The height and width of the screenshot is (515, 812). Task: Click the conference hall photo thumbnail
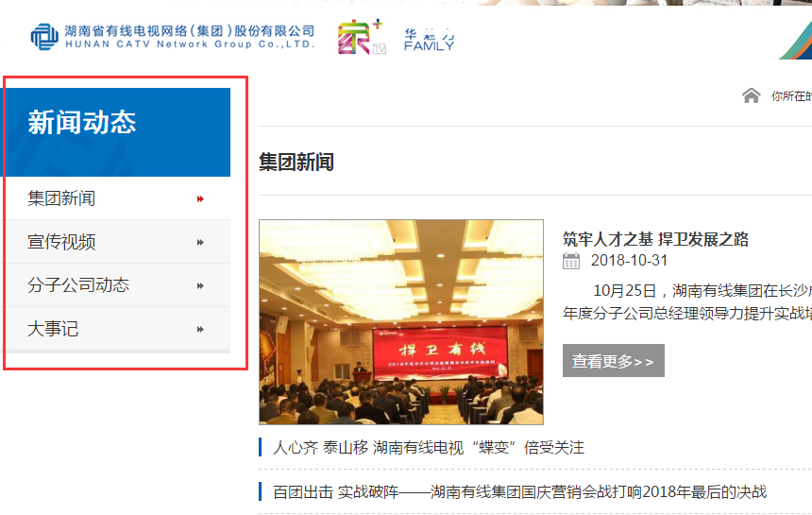point(401,322)
